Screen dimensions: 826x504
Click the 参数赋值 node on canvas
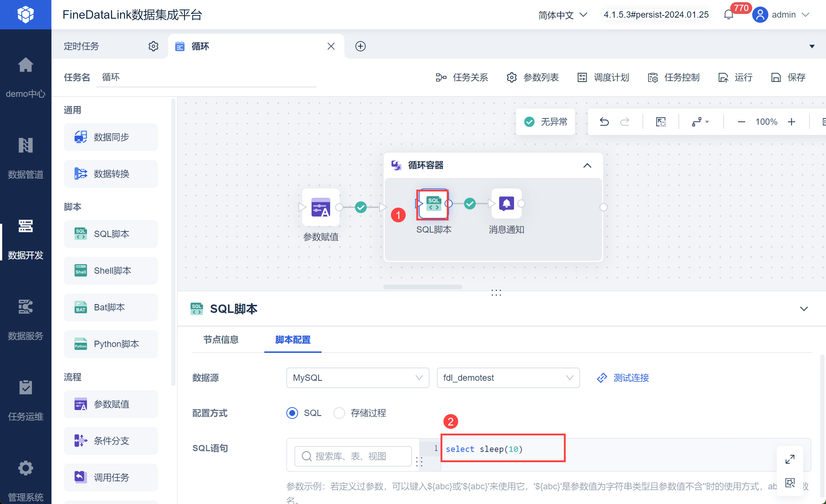pos(320,208)
